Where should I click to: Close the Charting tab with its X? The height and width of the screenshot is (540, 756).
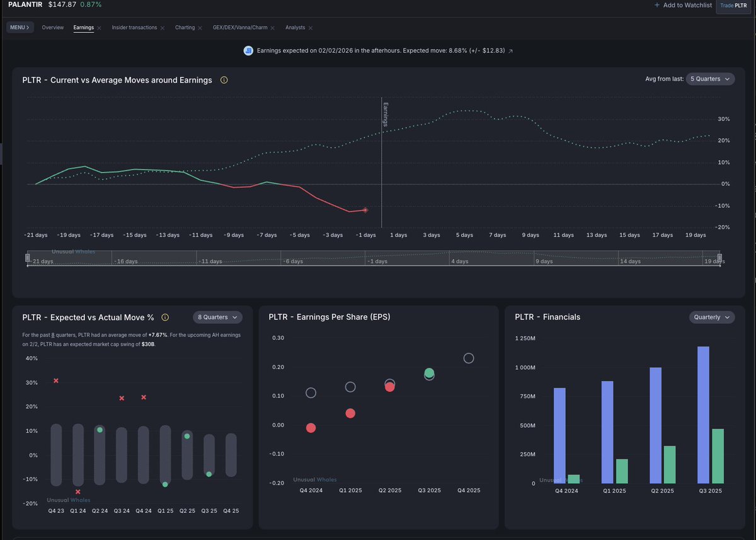[200, 28]
